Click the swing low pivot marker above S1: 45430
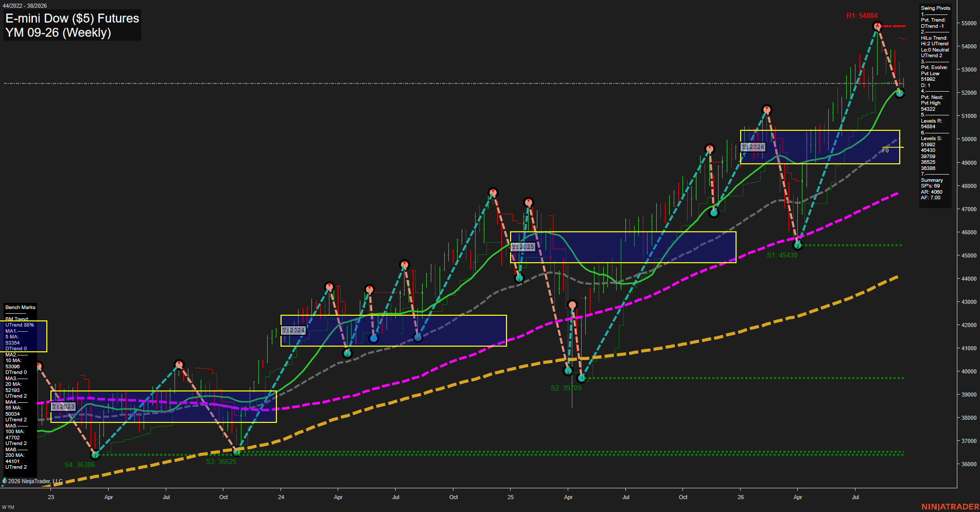Image resolution: width=980 pixels, height=512 pixels. (x=798, y=245)
